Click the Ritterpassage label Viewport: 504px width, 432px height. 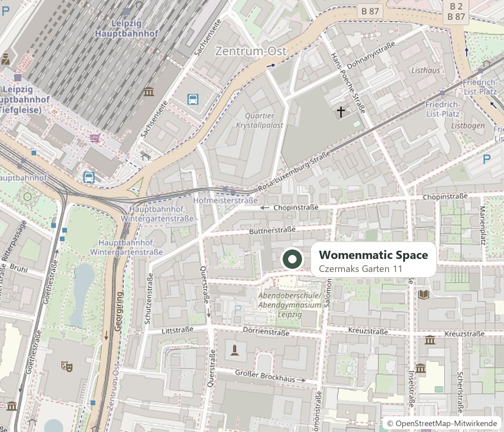[x=14, y=240]
